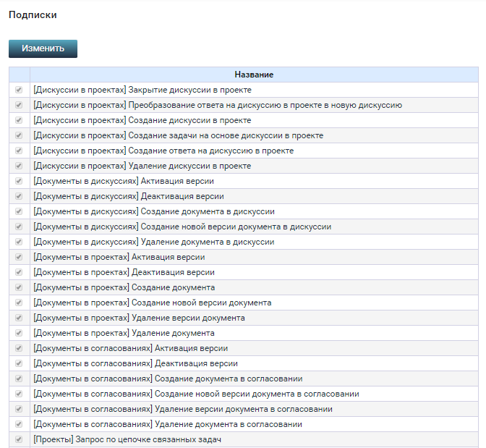Toggle checkbox for Преобразование ответа на дискуссию

(x=19, y=105)
